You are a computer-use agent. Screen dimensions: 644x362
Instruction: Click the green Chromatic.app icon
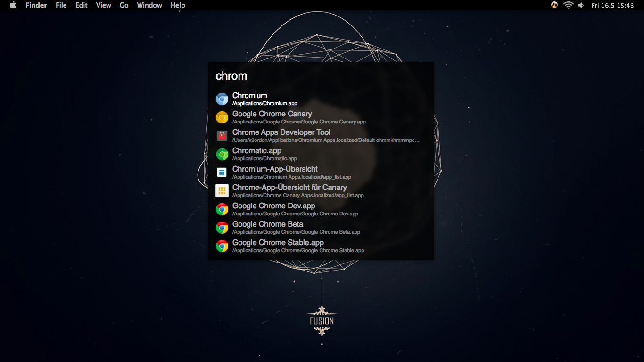pyautogui.click(x=222, y=154)
